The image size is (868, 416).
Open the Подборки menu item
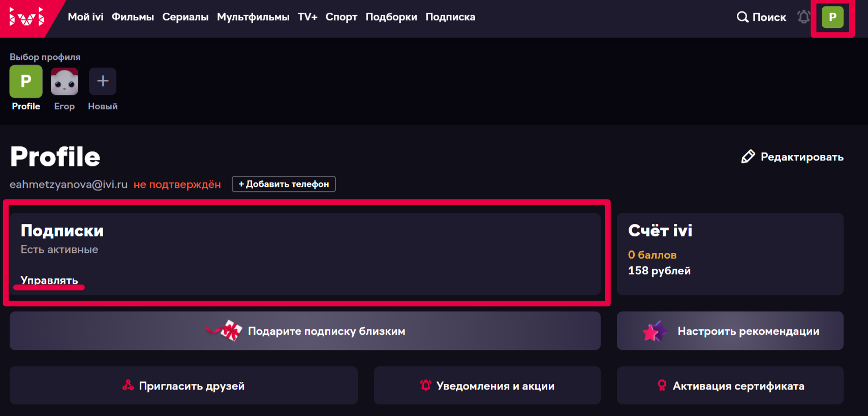pyautogui.click(x=391, y=17)
